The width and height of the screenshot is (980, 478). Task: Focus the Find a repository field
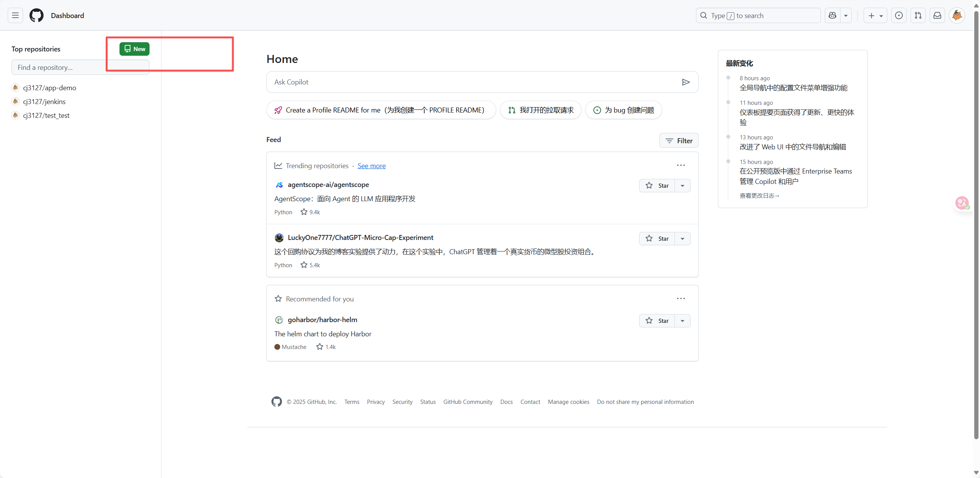tap(80, 67)
